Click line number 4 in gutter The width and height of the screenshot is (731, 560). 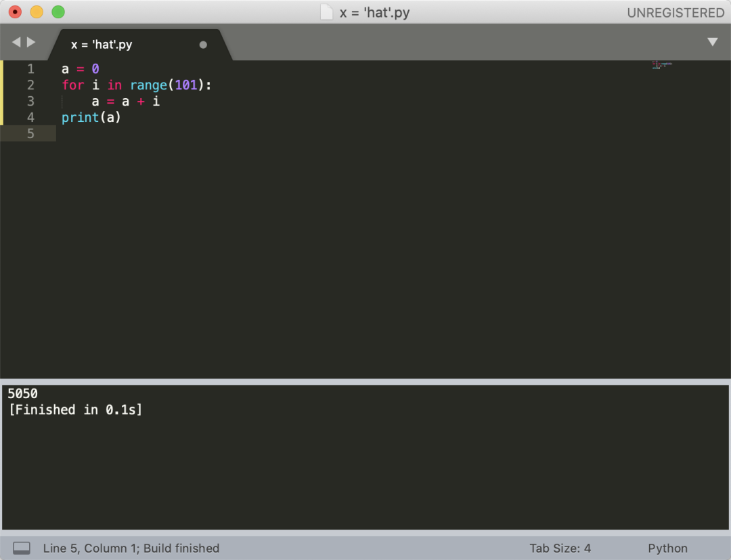click(x=30, y=118)
